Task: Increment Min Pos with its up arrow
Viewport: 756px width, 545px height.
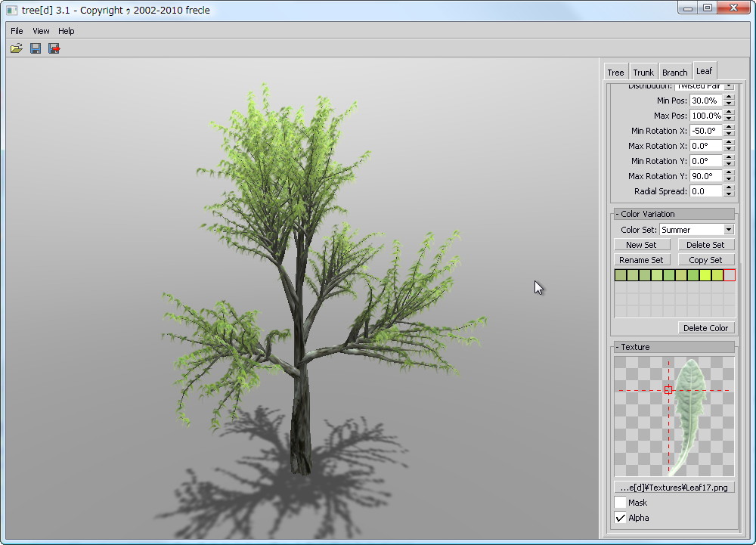Action: point(728,98)
